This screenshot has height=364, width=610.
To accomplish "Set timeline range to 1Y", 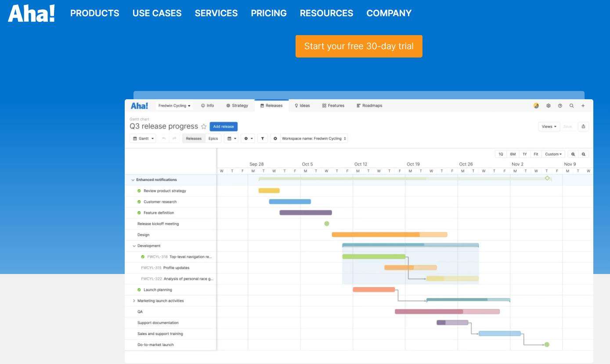I will [524, 154].
